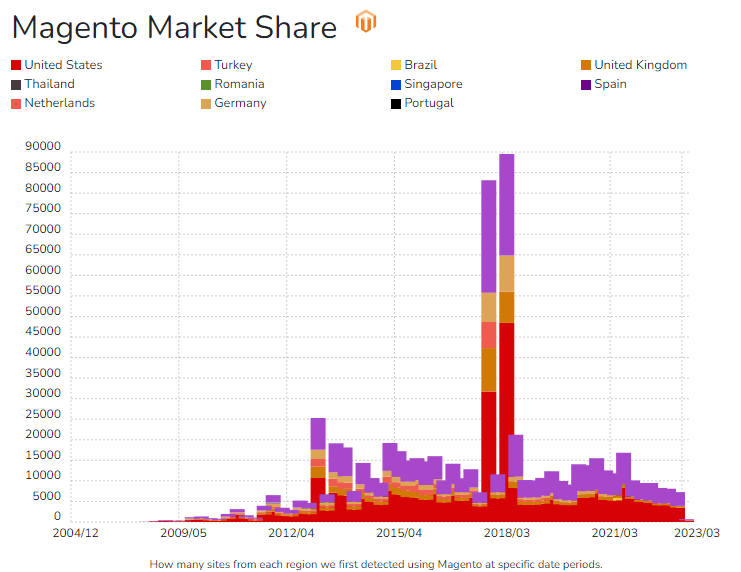741x572 pixels.
Task: Click the 90000 y-axis label
Action: click(43, 146)
